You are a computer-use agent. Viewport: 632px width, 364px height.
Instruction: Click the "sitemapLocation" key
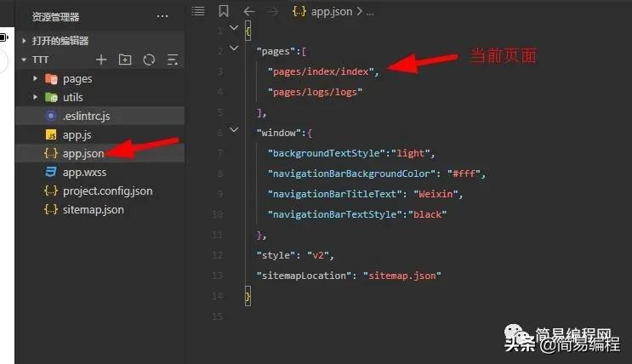pyautogui.click(x=305, y=276)
